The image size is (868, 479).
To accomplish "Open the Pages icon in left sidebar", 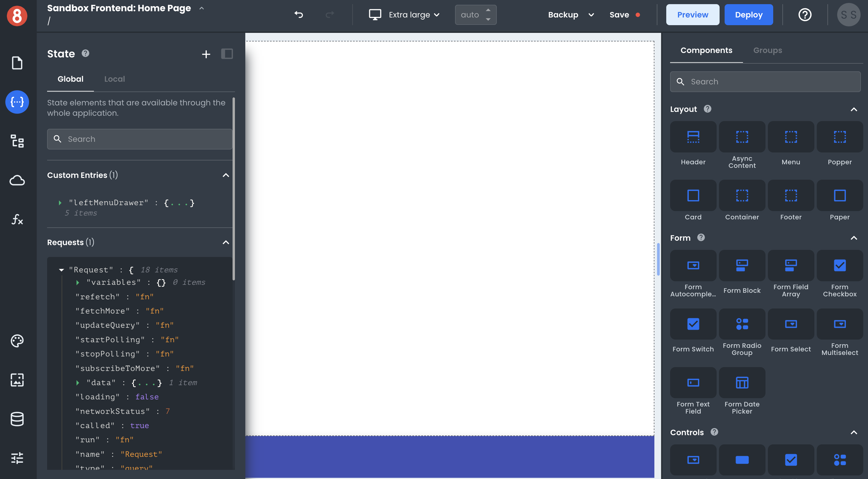I will point(17,63).
